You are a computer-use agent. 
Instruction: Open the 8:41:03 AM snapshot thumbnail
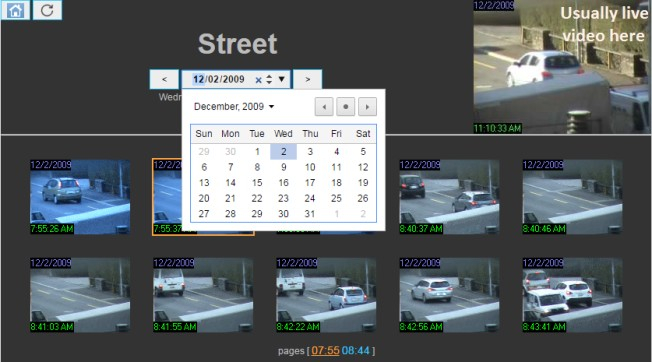(x=80, y=295)
